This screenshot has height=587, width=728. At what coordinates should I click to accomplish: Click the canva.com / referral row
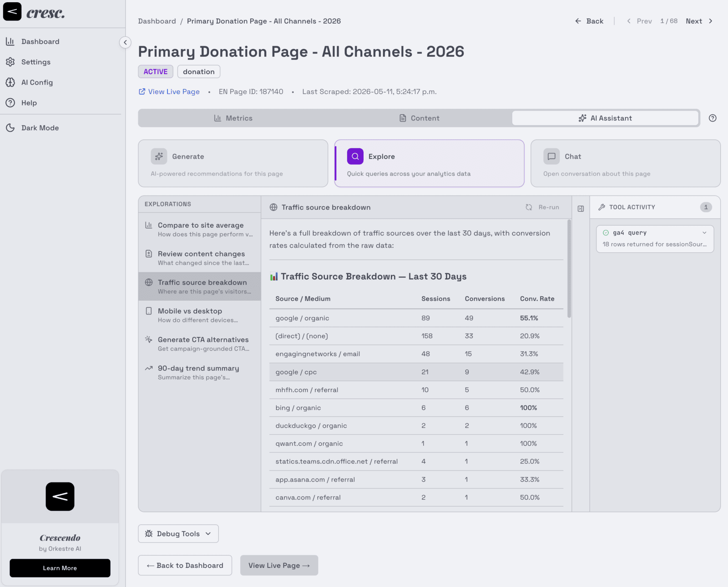point(416,497)
